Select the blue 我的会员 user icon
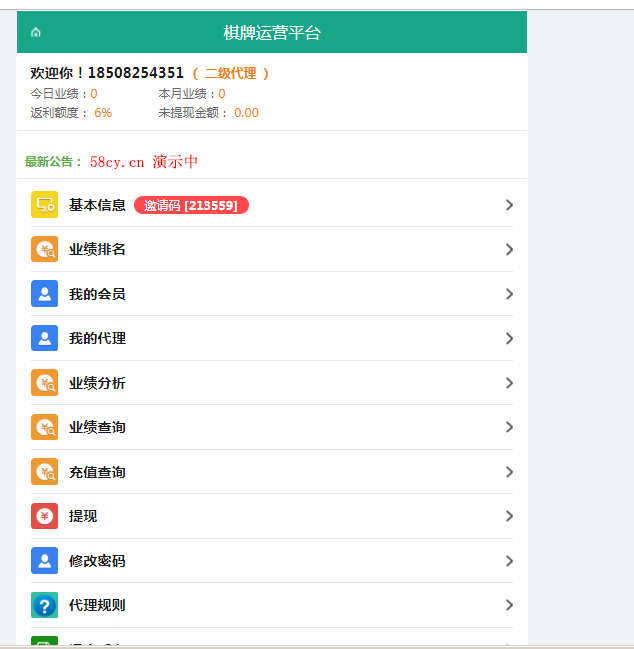The image size is (634, 649). [x=44, y=294]
